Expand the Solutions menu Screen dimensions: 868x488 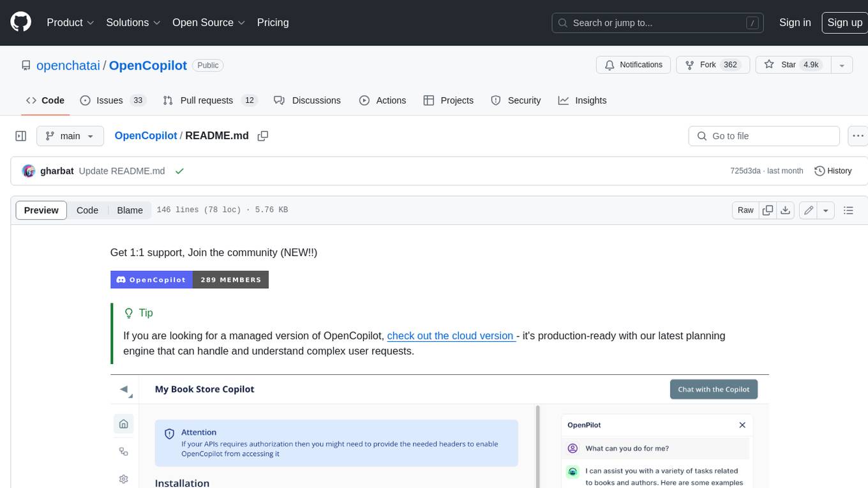click(x=133, y=22)
